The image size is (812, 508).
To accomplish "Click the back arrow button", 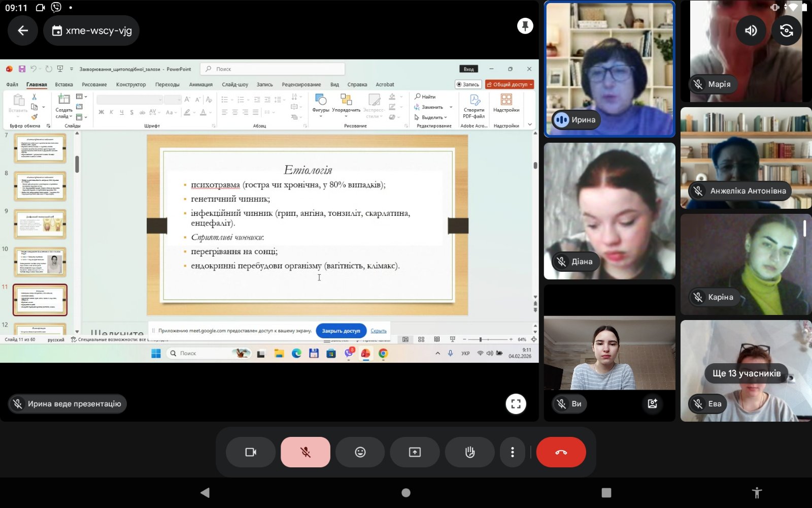I will [23, 30].
